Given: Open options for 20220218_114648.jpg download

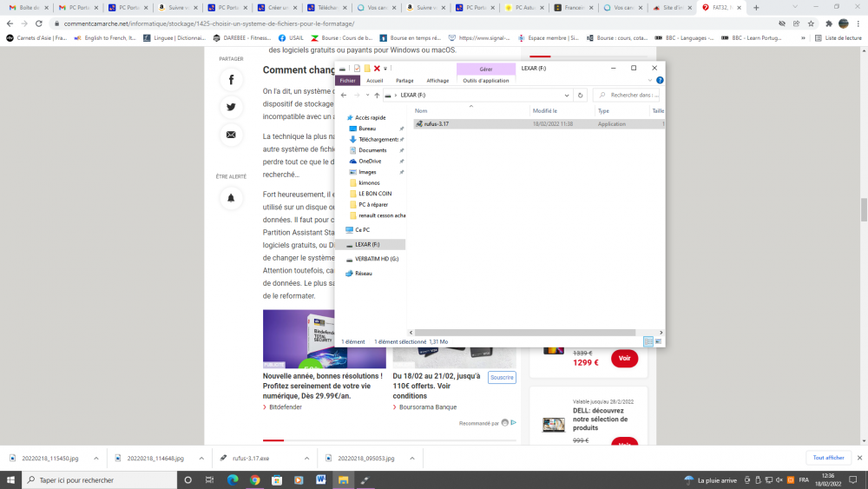Looking at the screenshot, I should (x=201, y=459).
